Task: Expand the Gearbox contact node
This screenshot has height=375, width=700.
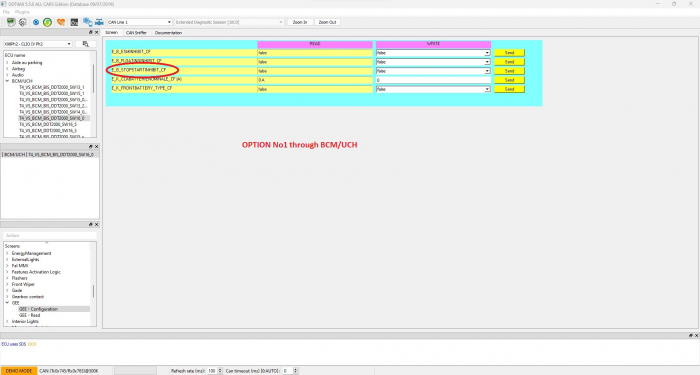Action: (x=7, y=296)
